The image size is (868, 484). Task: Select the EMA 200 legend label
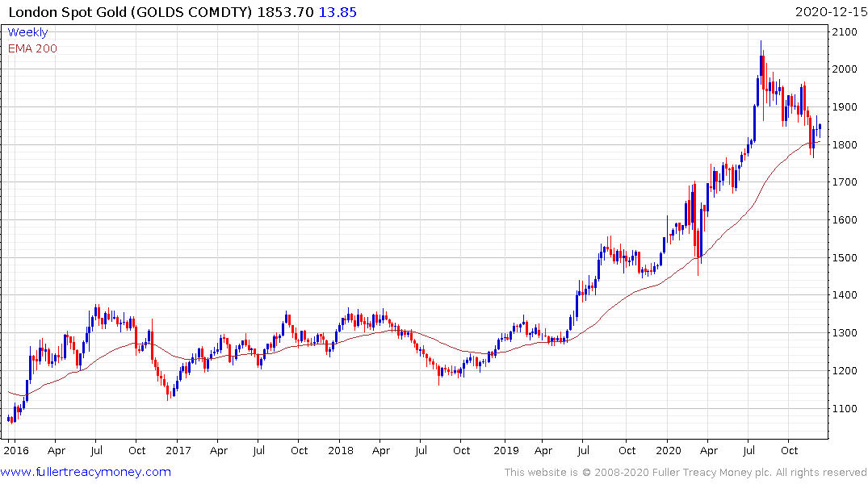point(32,48)
